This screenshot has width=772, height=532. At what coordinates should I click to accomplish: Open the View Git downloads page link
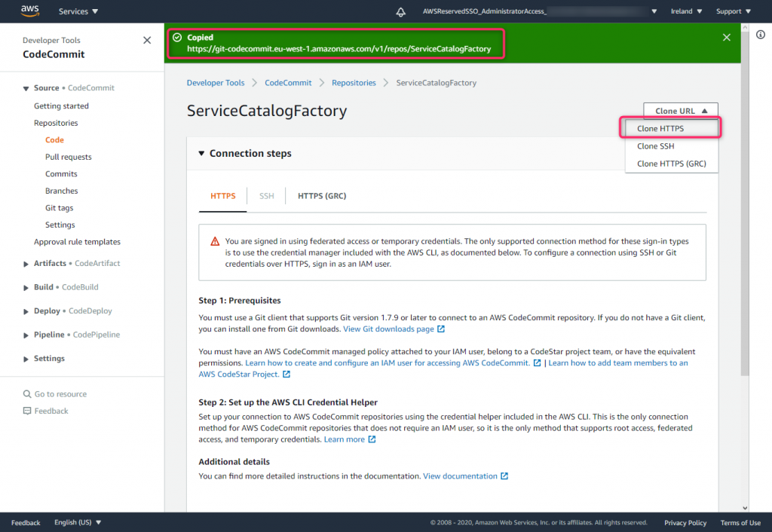[388, 329]
